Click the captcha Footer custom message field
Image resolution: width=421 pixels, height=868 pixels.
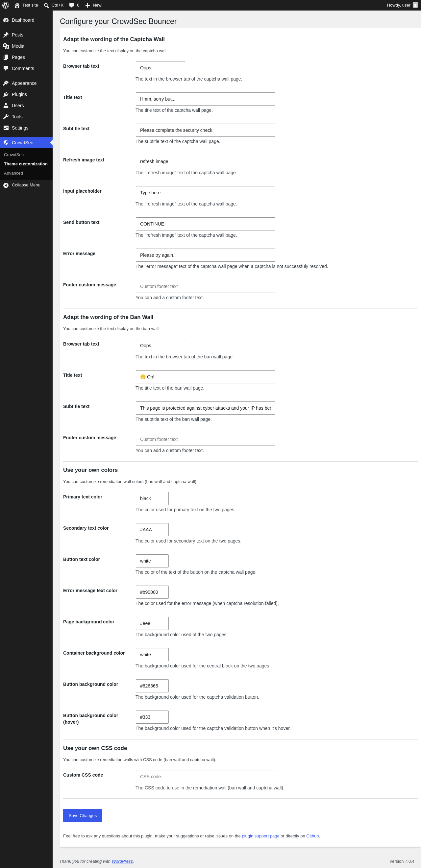coord(205,286)
